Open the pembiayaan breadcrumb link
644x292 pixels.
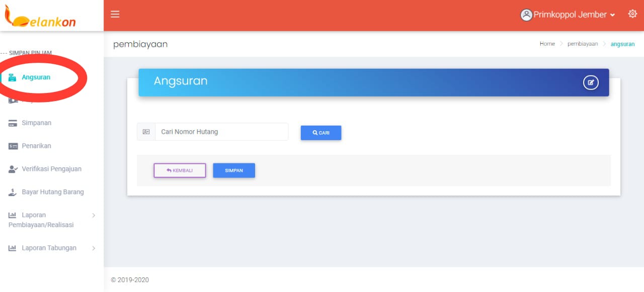point(583,44)
